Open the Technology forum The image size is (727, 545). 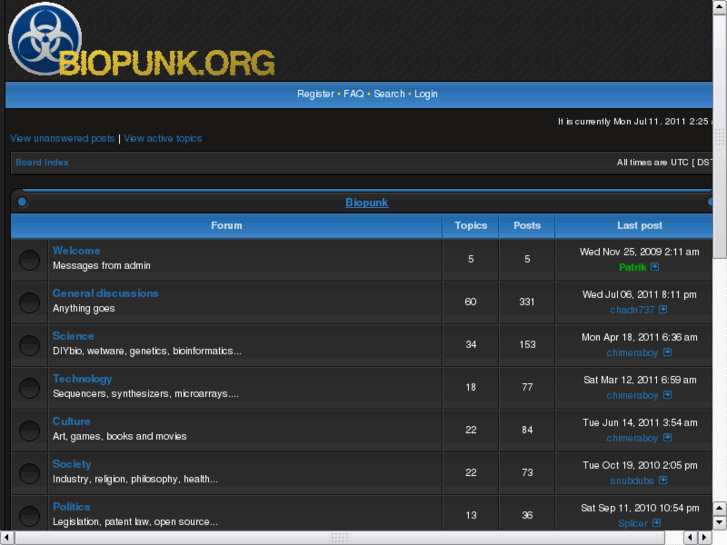click(x=83, y=378)
